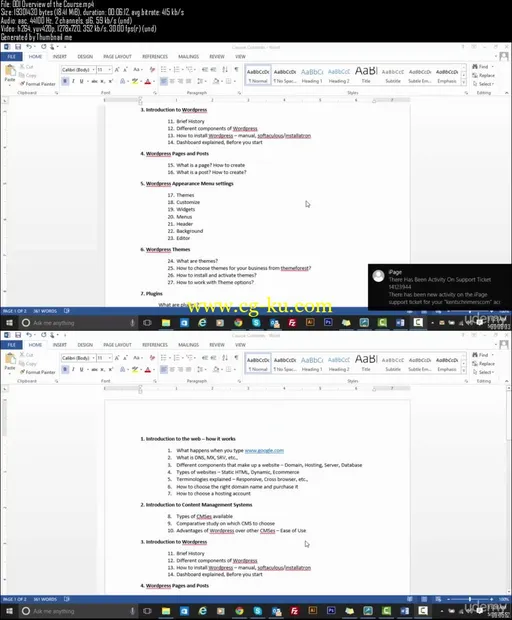Toggle Bold in the upper Word window

(65, 81)
